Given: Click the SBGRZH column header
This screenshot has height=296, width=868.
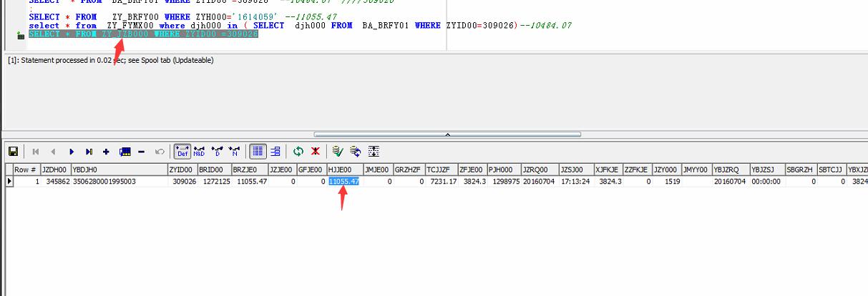Looking at the screenshot, I should click(801, 170).
